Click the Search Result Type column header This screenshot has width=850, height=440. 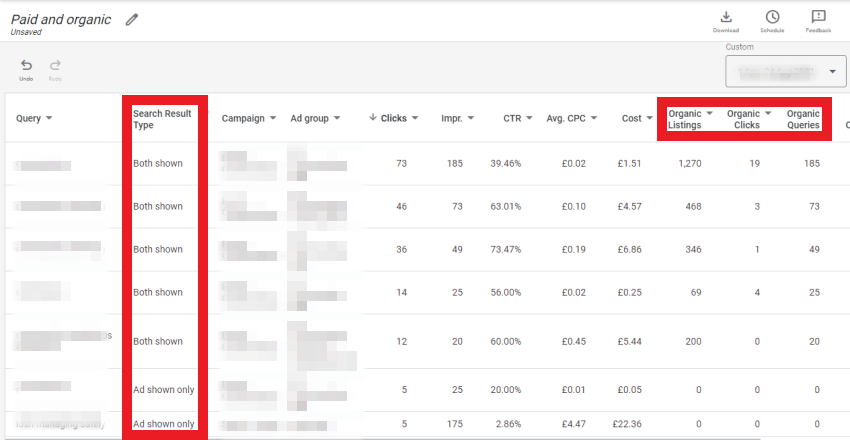(x=161, y=119)
